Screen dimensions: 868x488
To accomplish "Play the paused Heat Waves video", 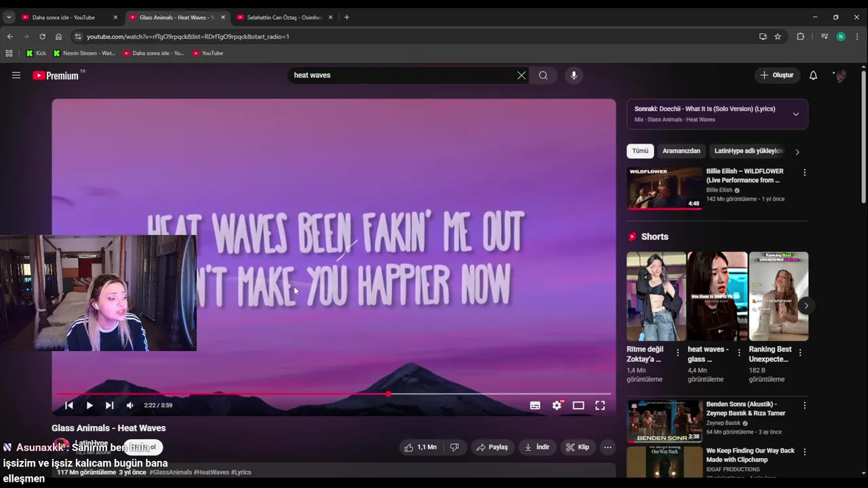I will 90,405.
